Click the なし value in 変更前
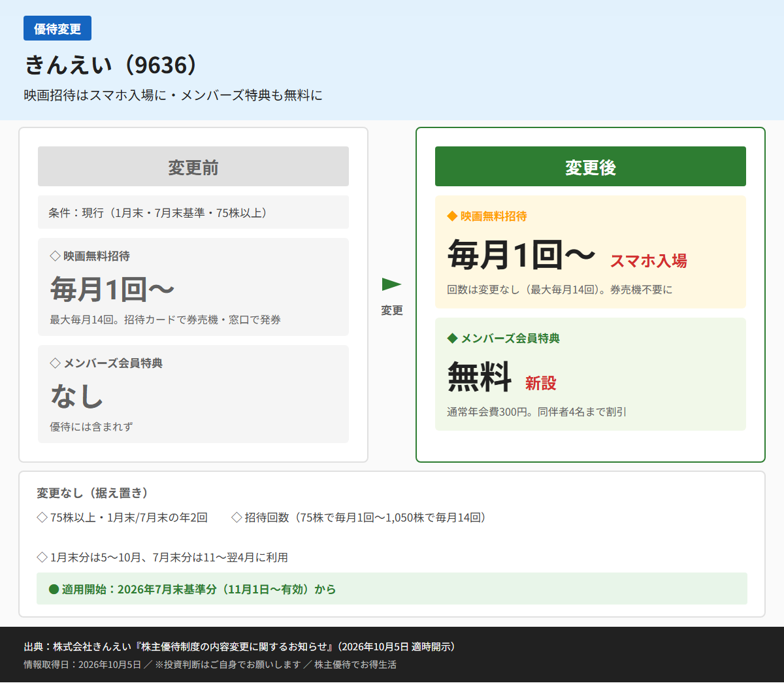The height and width of the screenshot is (698, 784). (x=77, y=396)
